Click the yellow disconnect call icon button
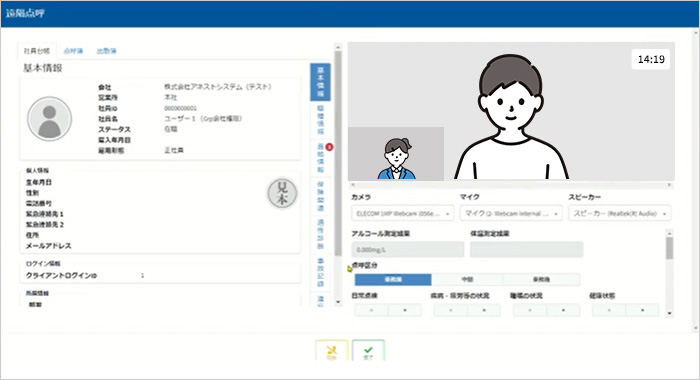This screenshot has width=700, height=380. pos(332,351)
